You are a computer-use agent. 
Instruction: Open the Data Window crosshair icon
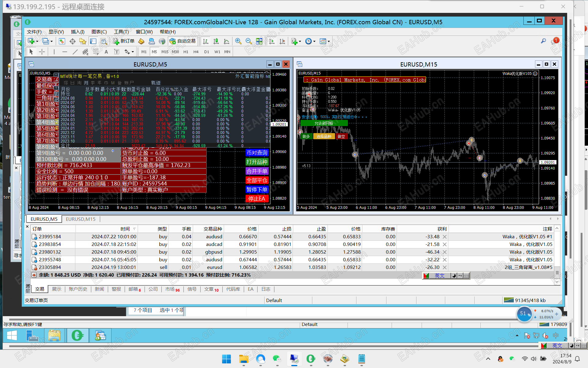73,41
